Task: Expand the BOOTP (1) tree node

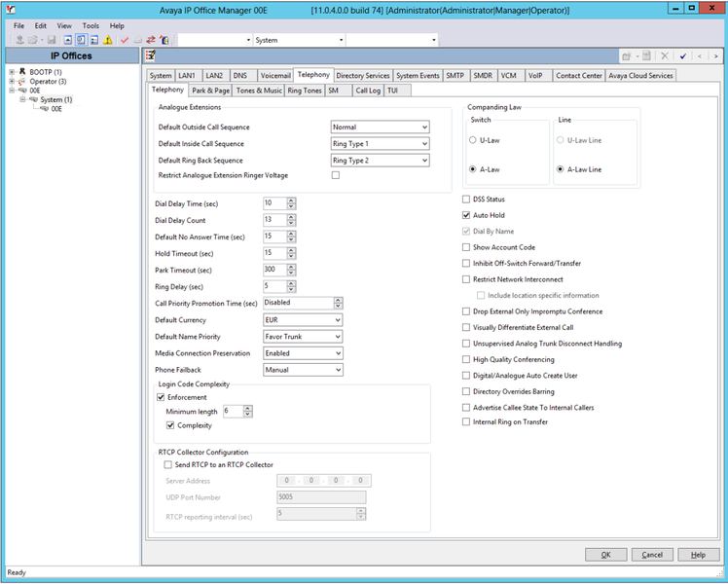Action: coord(12,72)
